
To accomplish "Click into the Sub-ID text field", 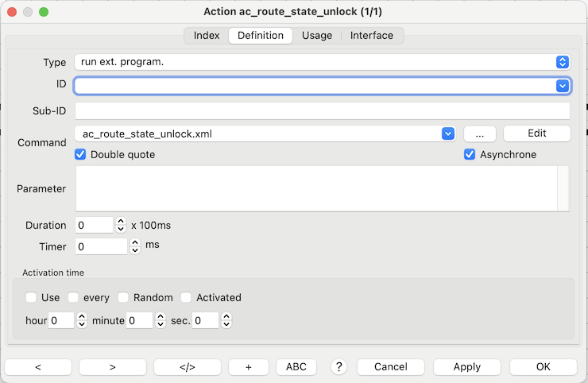I will 322,110.
